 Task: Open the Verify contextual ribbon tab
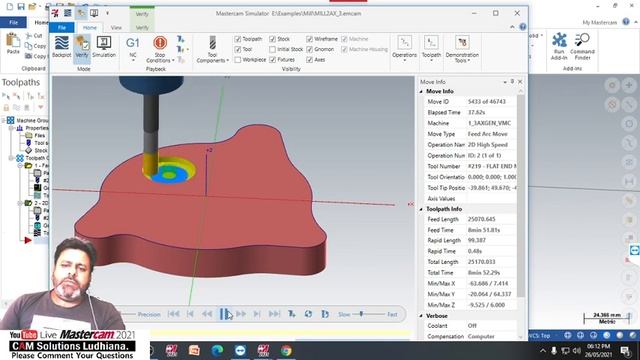point(142,27)
